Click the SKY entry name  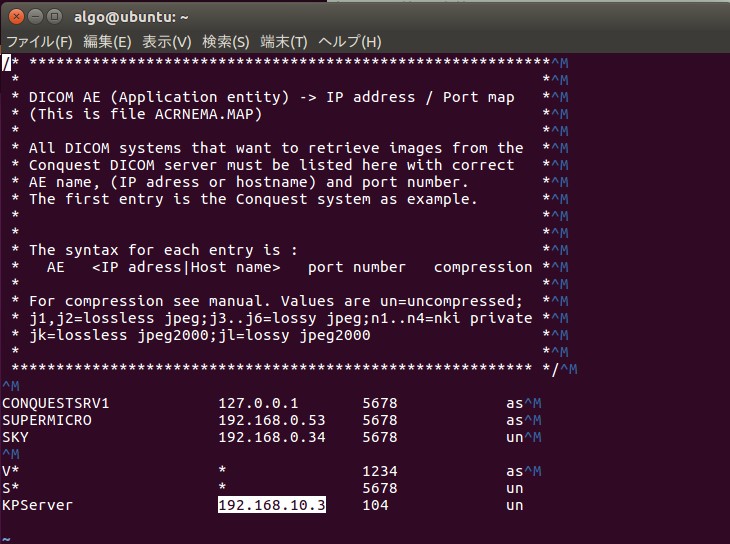pyautogui.click(x=15, y=437)
